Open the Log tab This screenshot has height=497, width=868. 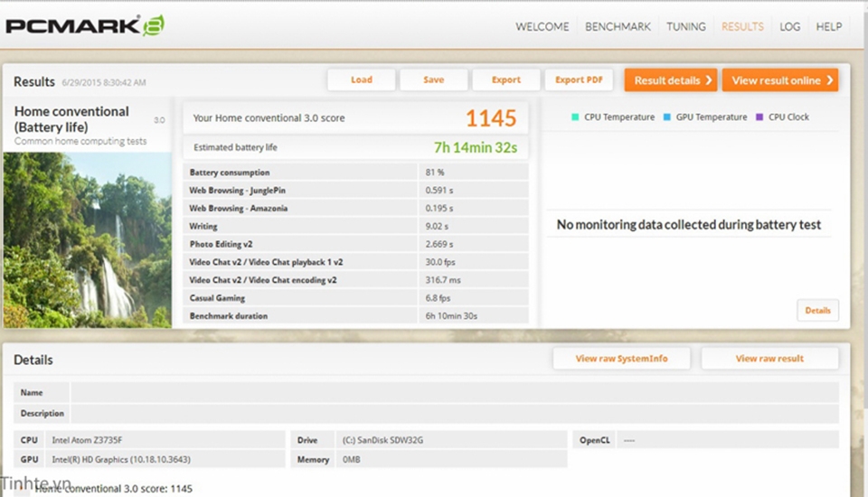coord(790,26)
